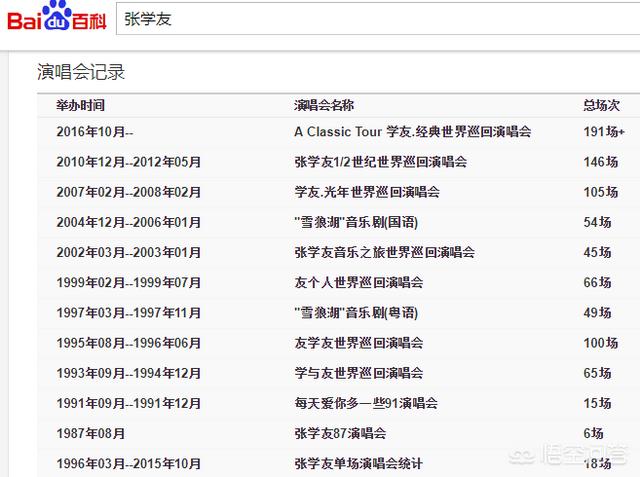This screenshot has width=640, height=477.
Task: Select 每天爱你多一些91演唱会 cell
Action: pyautogui.click(x=366, y=404)
